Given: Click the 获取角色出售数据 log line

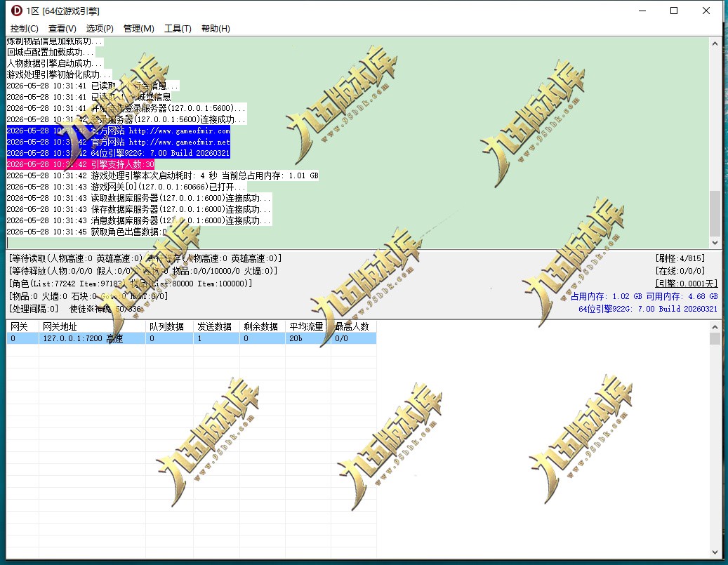Looking at the screenshot, I should [x=87, y=232].
